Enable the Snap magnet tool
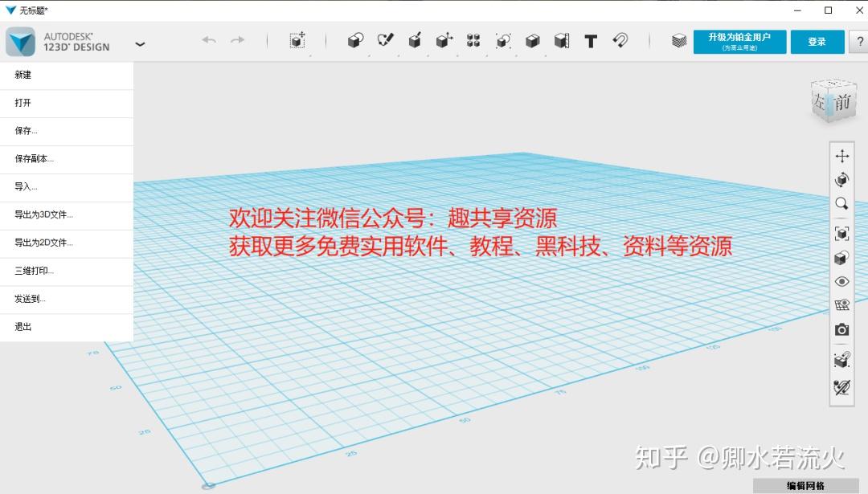 point(620,40)
